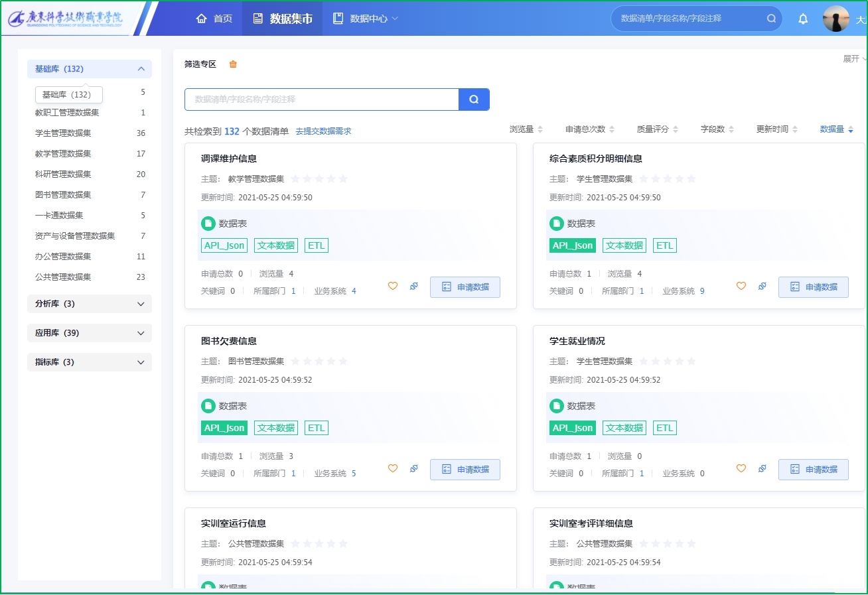This screenshot has height=595, width=868.
Task: Click the user avatar picture
Action: [x=836, y=19]
